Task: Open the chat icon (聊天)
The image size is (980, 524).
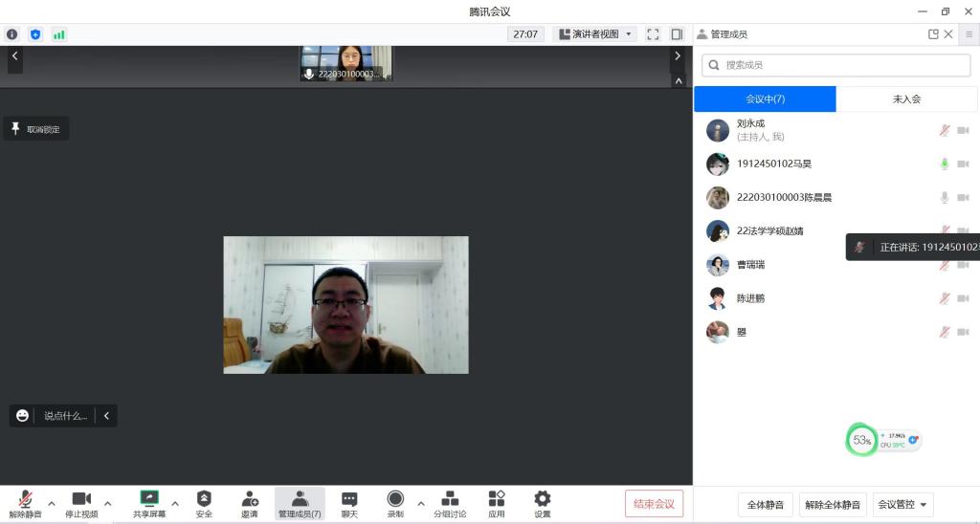Action: pyautogui.click(x=349, y=499)
